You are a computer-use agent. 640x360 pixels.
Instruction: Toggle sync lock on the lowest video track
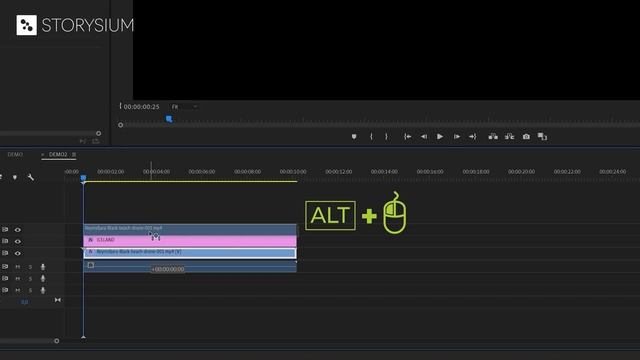[5, 253]
